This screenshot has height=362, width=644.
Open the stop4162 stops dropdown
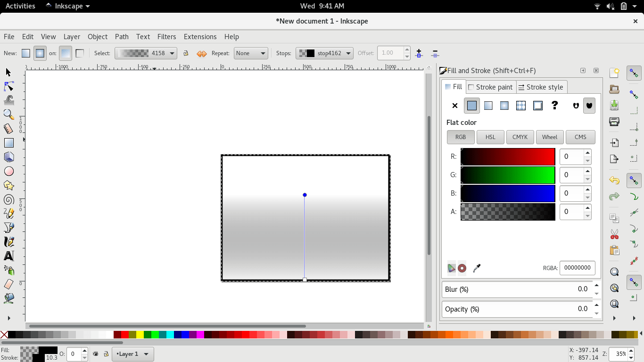[324, 53]
